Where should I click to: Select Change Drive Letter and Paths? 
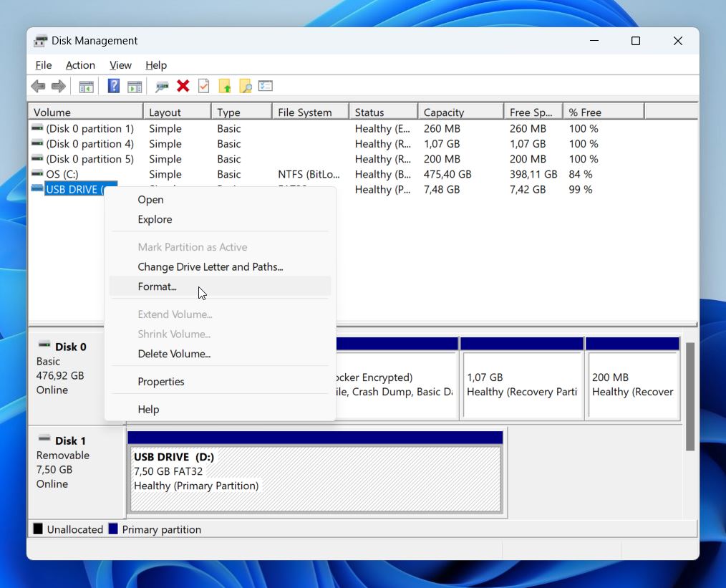click(220, 266)
